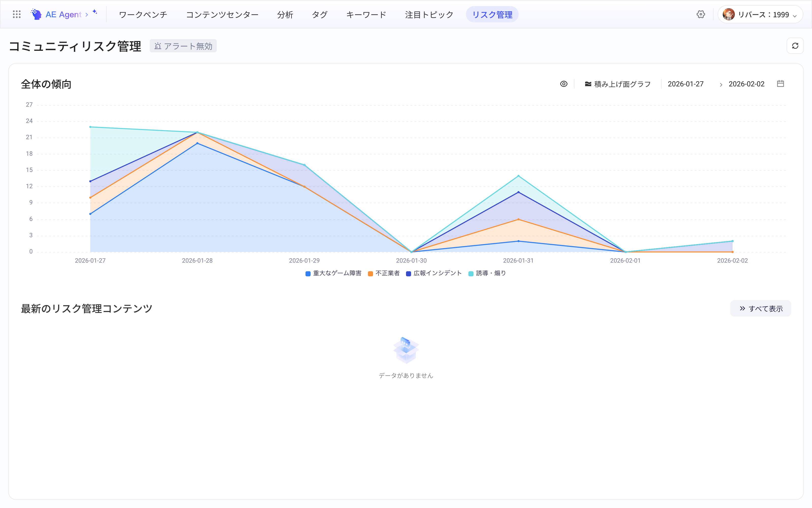Viewport: 812px width, 508px height.
Task: Open the 分析 tab
Action: point(285,14)
